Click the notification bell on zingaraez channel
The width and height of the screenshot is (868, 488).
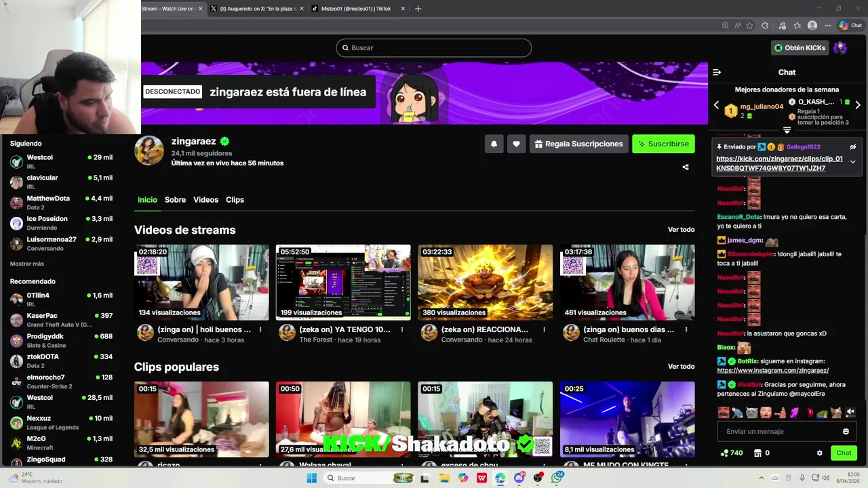tap(494, 144)
